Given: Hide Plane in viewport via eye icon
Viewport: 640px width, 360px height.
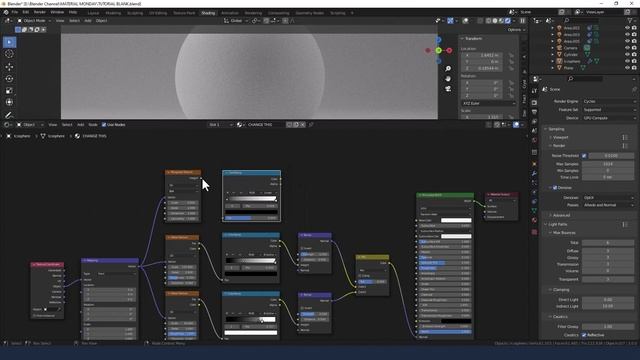Looking at the screenshot, I should point(627,68).
